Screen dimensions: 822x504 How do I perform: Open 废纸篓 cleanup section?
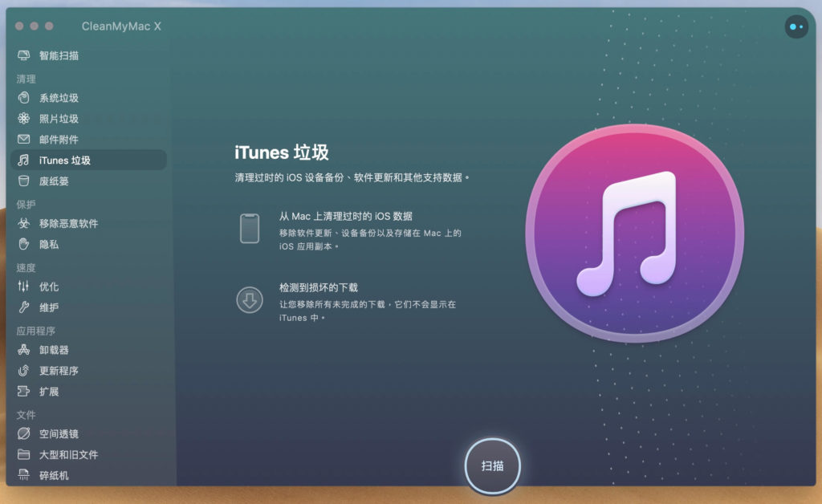(x=54, y=181)
